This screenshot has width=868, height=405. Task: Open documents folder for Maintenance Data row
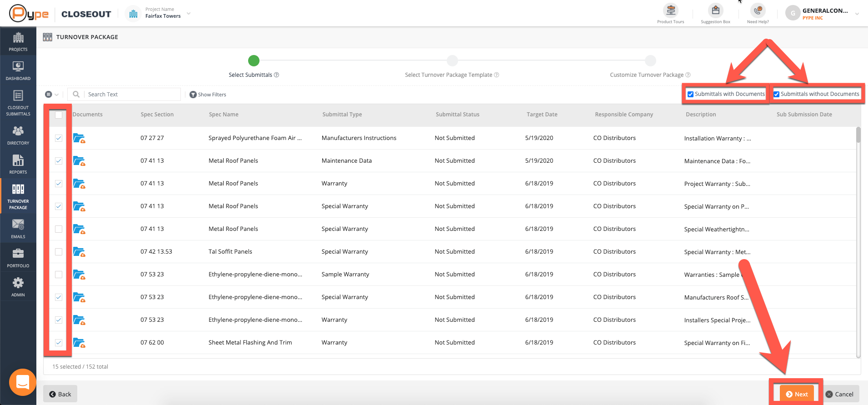coord(79,161)
